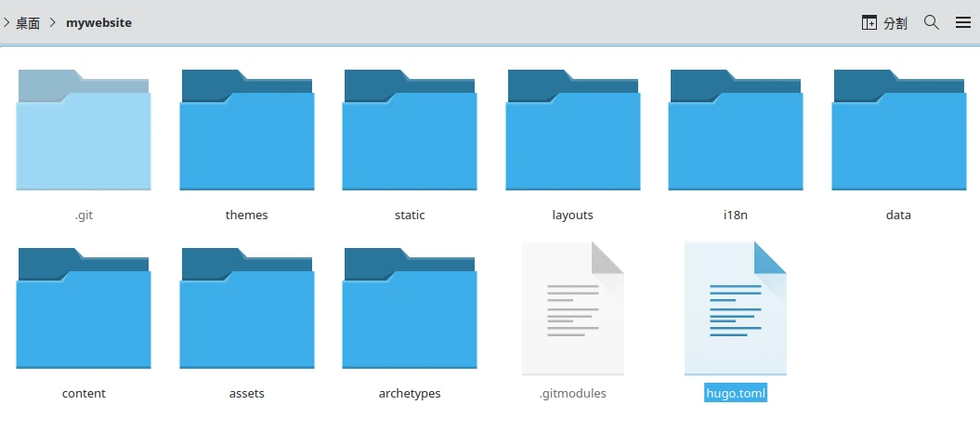The image size is (980, 431).
Task: Navigate to 桌面 in breadcrumb
Action: pyautogui.click(x=28, y=22)
